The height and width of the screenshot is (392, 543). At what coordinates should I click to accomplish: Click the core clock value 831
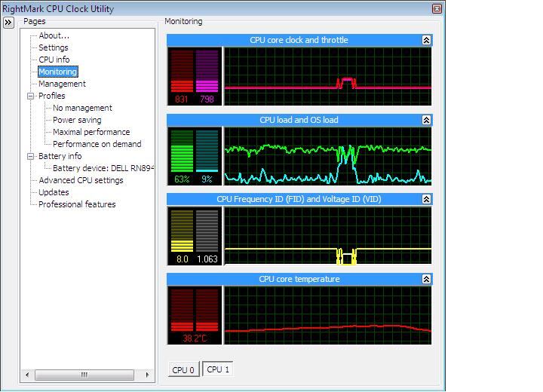(x=182, y=100)
